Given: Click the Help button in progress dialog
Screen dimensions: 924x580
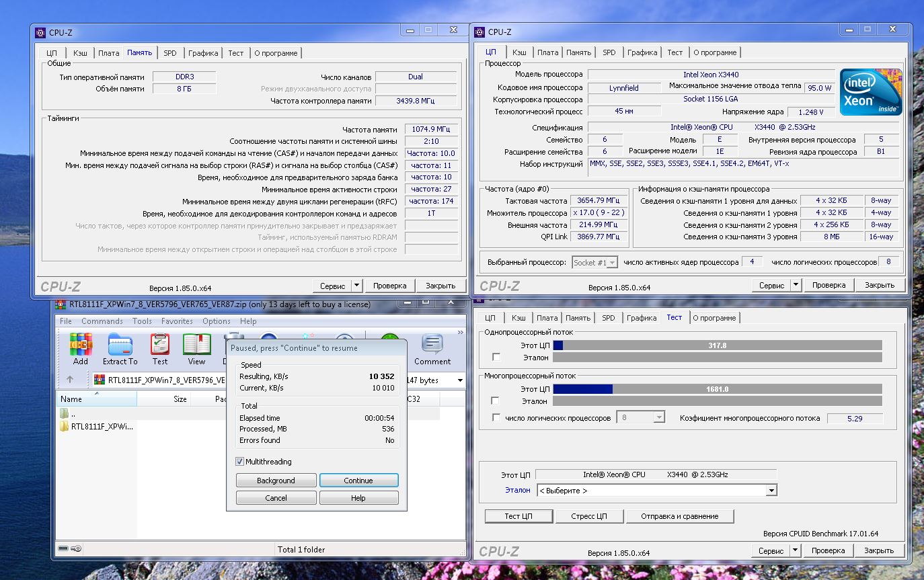Looking at the screenshot, I should click(358, 498).
